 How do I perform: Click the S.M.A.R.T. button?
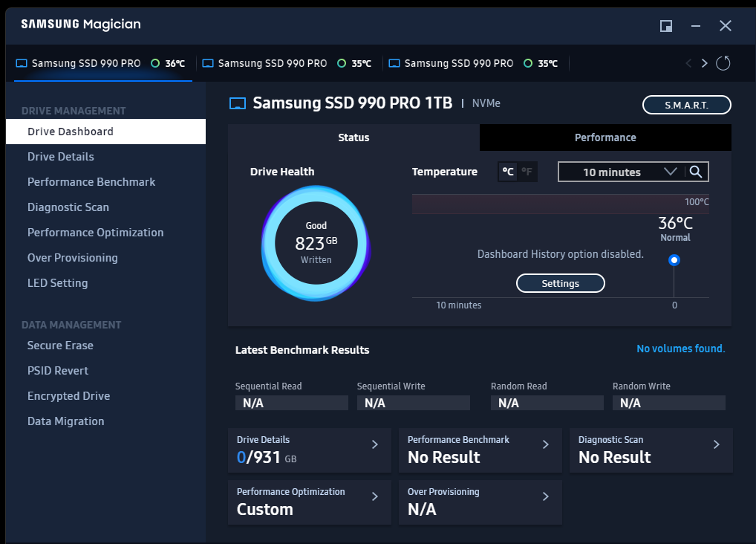[687, 105]
